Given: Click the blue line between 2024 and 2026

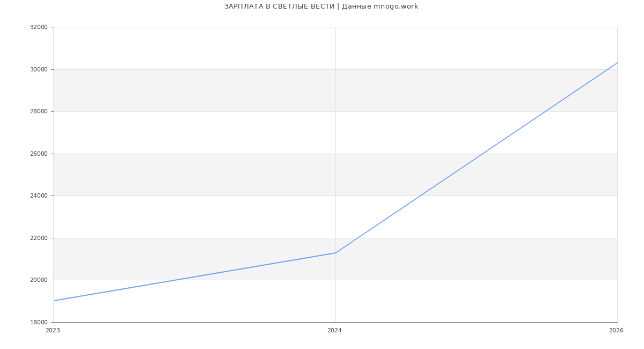Looking at the screenshot, I should pos(476,158).
